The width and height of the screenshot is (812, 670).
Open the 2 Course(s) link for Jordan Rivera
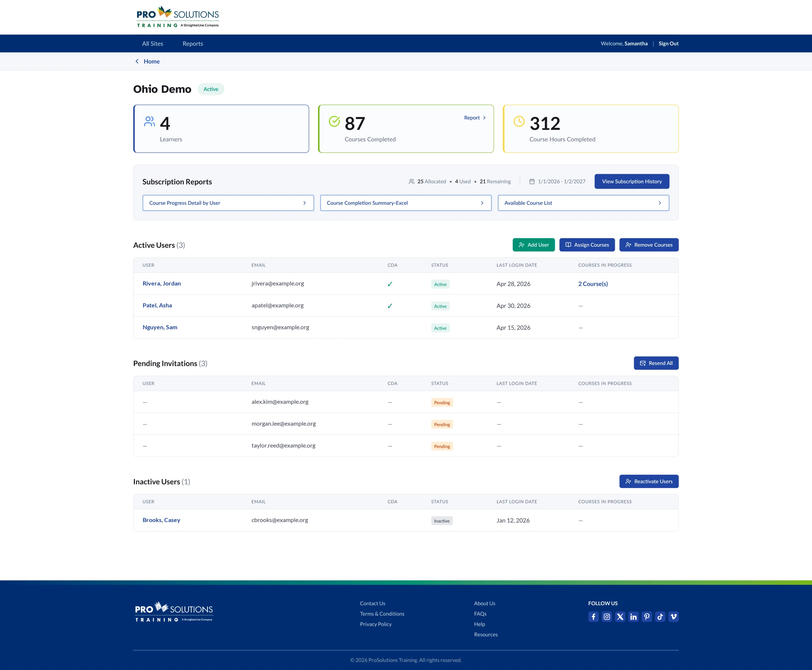pyautogui.click(x=593, y=284)
